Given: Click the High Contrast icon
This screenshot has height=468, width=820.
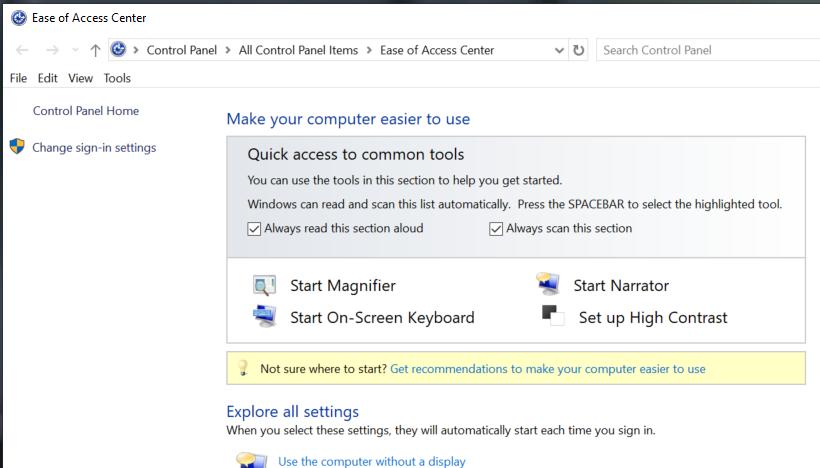Looking at the screenshot, I should click(x=553, y=315).
